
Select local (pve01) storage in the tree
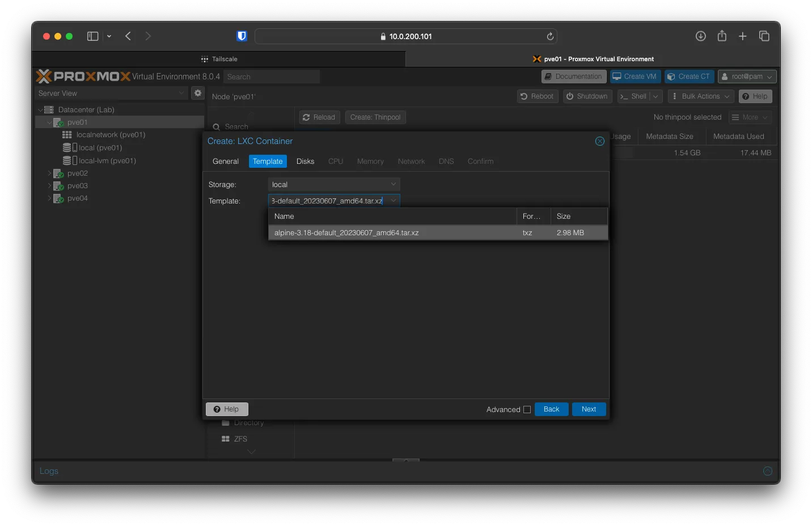(x=100, y=148)
